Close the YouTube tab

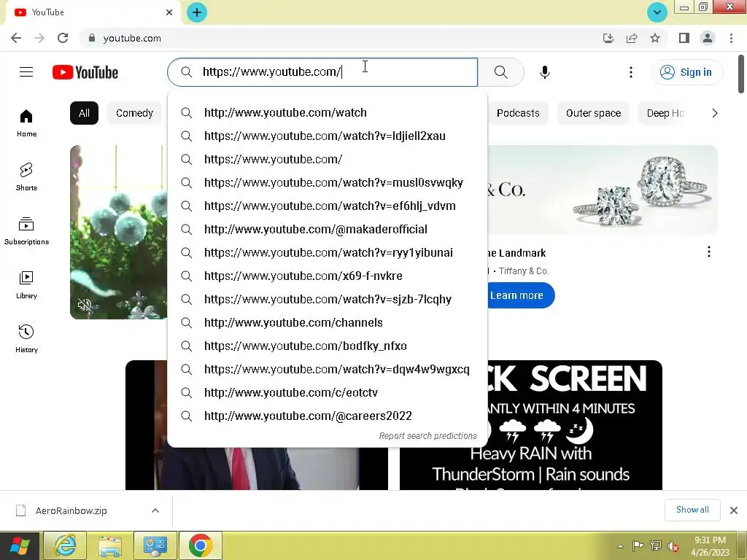pyautogui.click(x=169, y=12)
